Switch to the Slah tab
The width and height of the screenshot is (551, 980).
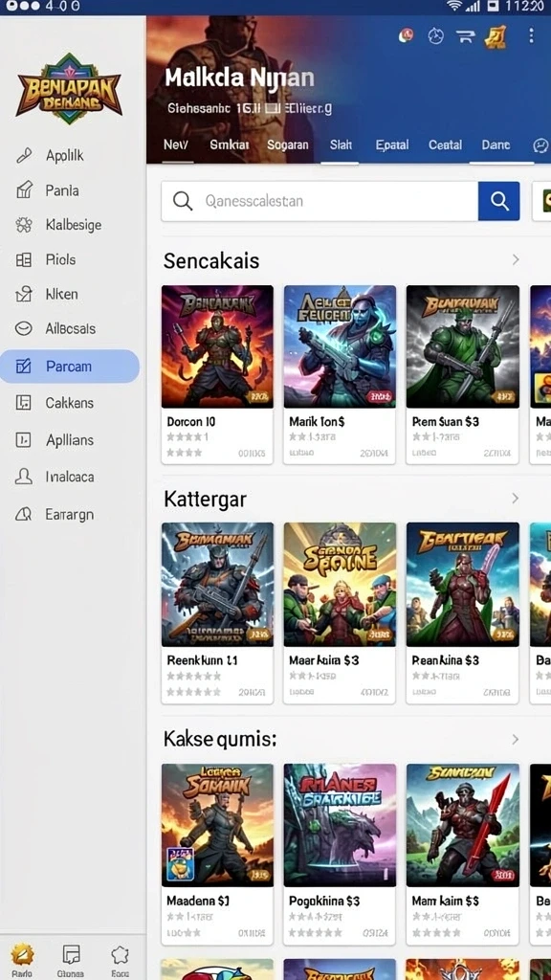(x=341, y=145)
